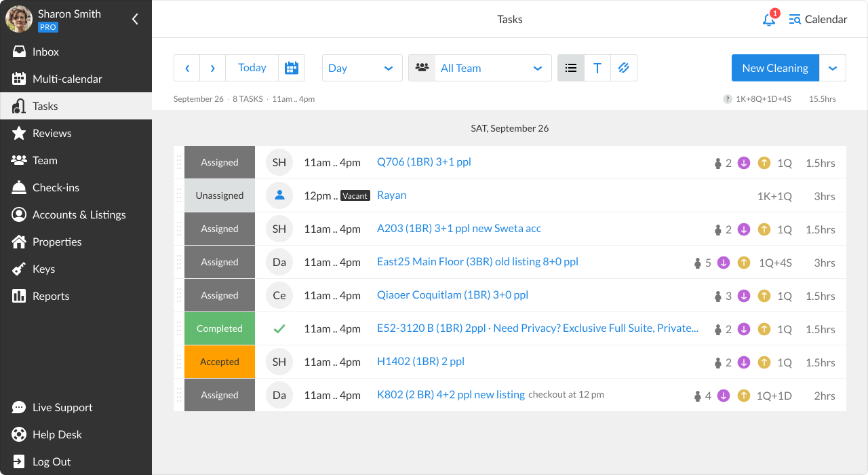Go to previous day arrow
Viewport: 868px width, 475px height.
[x=187, y=68]
